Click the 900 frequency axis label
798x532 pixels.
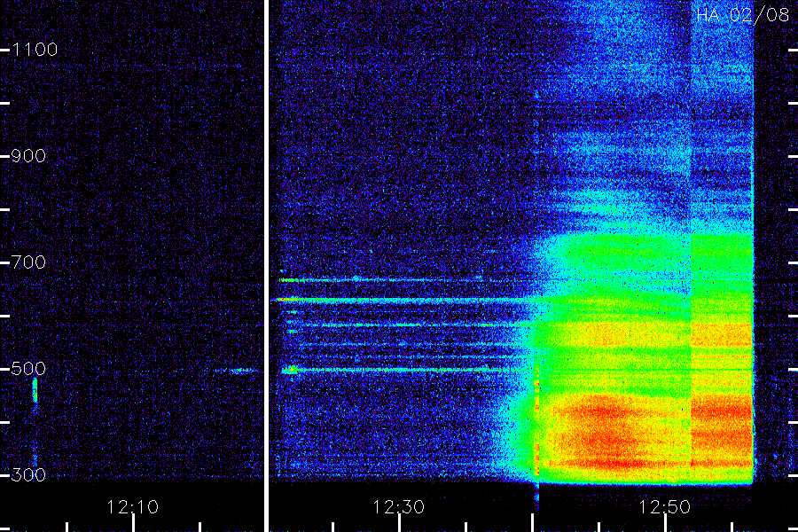[x=28, y=156]
